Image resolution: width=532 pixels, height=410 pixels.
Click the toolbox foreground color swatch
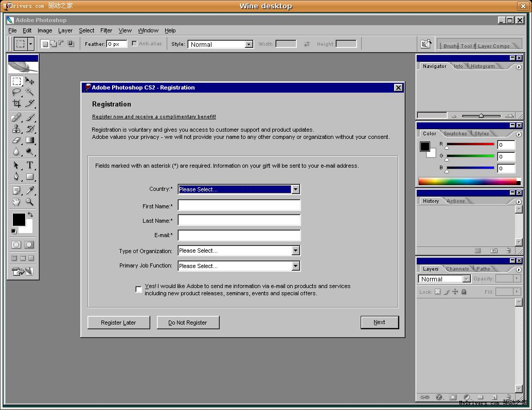click(19, 220)
